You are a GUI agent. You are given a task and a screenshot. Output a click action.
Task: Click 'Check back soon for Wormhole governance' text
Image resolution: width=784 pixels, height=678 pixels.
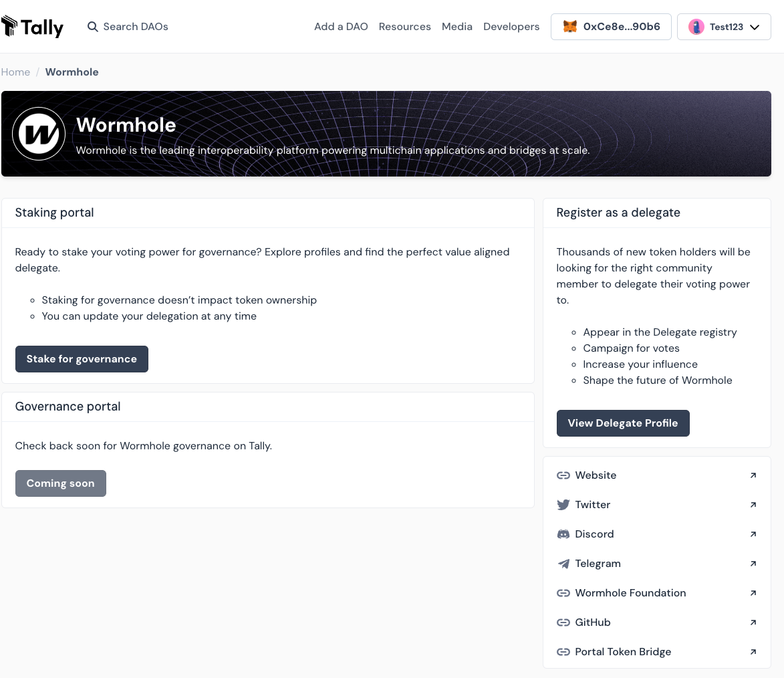click(x=144, y=446)
